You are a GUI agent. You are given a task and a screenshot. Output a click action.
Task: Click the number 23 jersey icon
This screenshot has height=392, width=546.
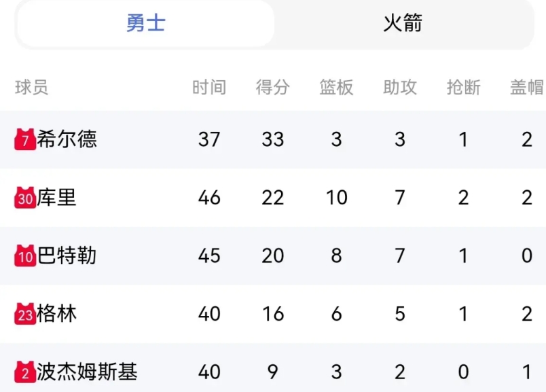[25, 314]
